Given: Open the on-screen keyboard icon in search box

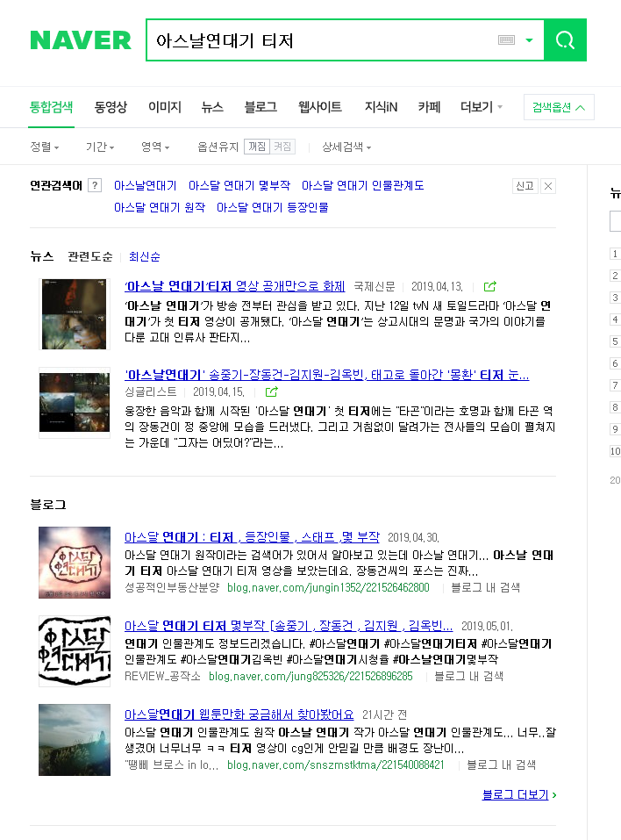Looking at the screenshot, I should [x=506, y=40].
